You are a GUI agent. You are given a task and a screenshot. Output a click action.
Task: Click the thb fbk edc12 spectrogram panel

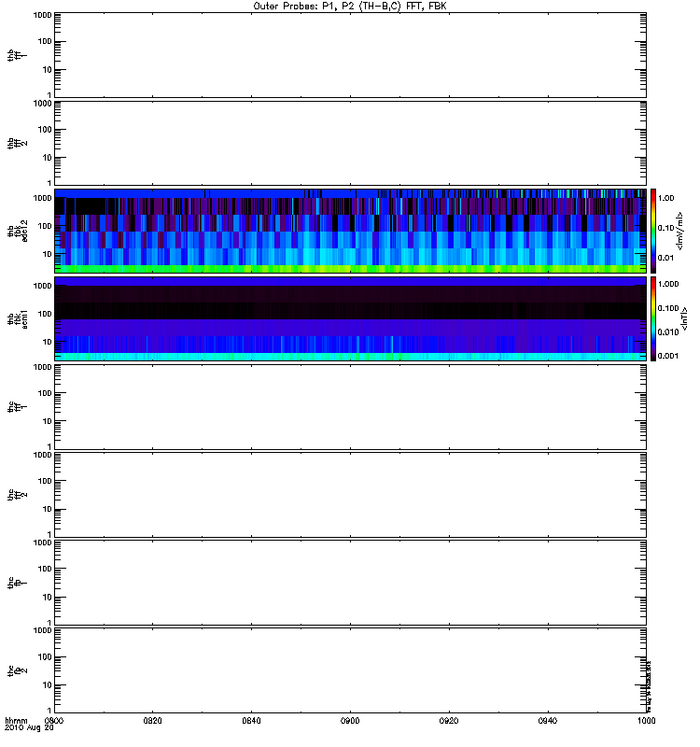(351, 231)
